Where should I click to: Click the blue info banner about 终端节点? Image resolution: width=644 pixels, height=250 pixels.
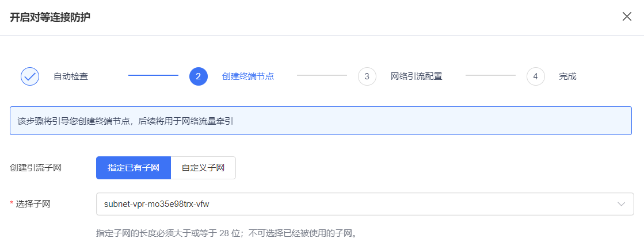[x=321, y=121]
